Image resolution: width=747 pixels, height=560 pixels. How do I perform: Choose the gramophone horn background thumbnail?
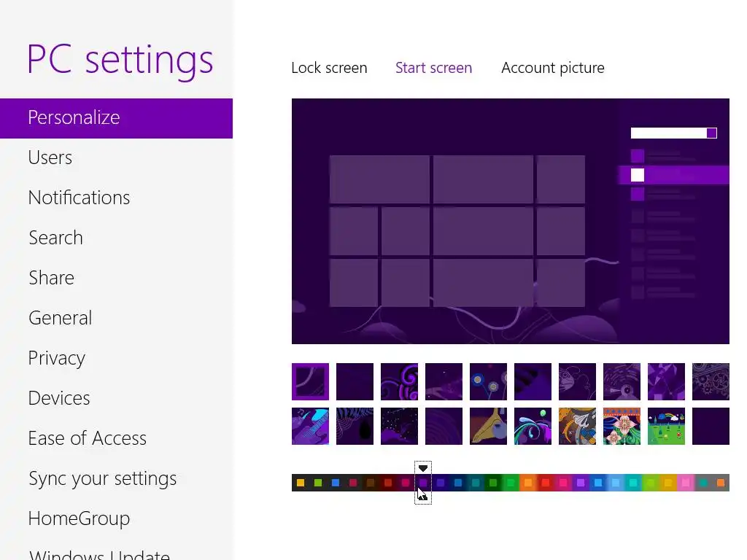pos(488,426)
